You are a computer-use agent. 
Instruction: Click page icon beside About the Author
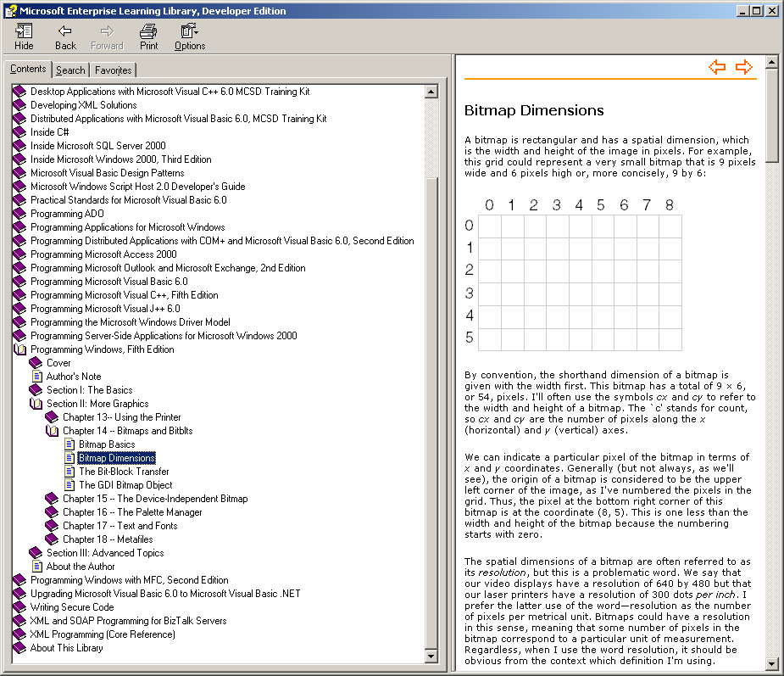click(x=37, y=567)
